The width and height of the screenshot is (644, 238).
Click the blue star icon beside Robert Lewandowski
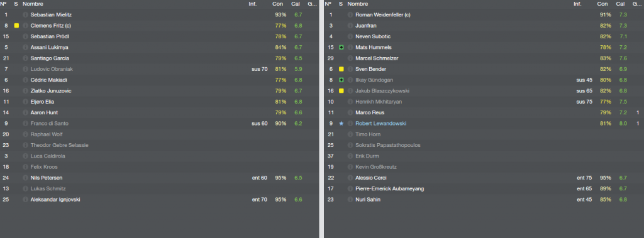click(341, 123)
